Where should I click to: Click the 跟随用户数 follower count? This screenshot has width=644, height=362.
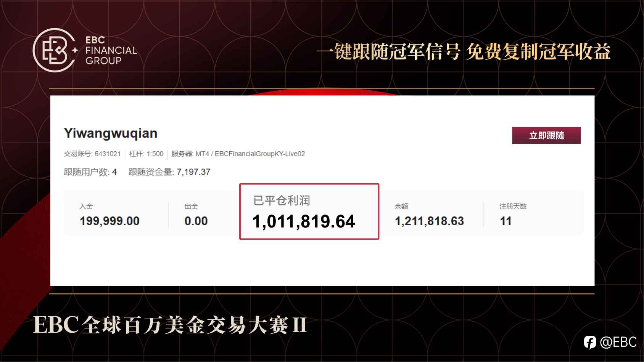(x=90, y=172)
